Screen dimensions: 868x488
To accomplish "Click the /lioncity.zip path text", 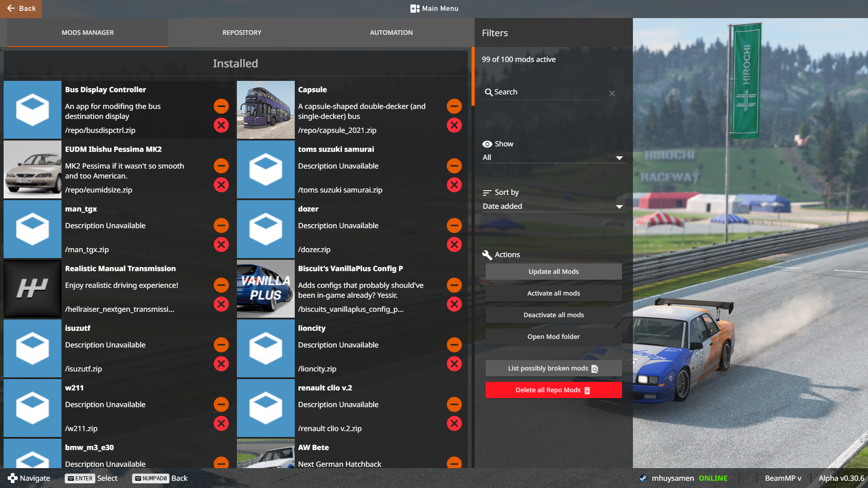I will point(317,369).
